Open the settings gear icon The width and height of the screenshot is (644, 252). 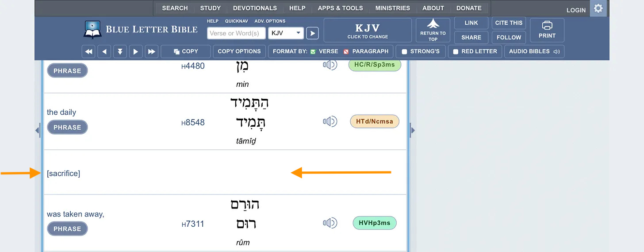click(598, 8)
